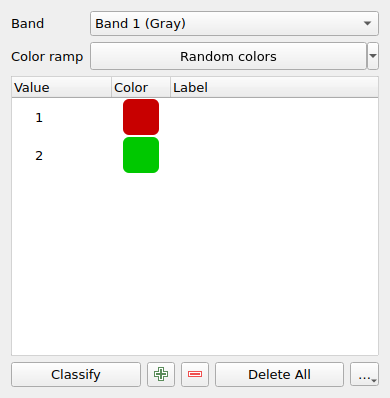Remove the selected class with the red minus icon
This screenshot has height=398, width=390.
[195, 374]
